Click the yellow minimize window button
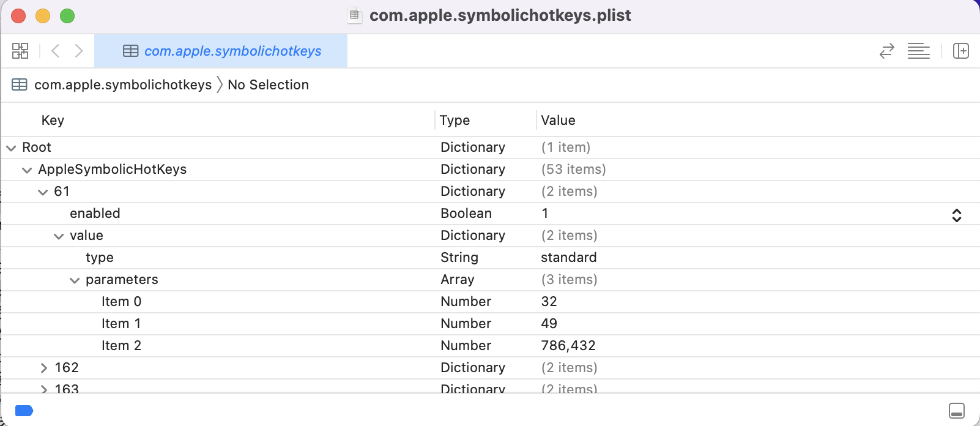This screenshot has height=426, width=980. pos(43,16)
